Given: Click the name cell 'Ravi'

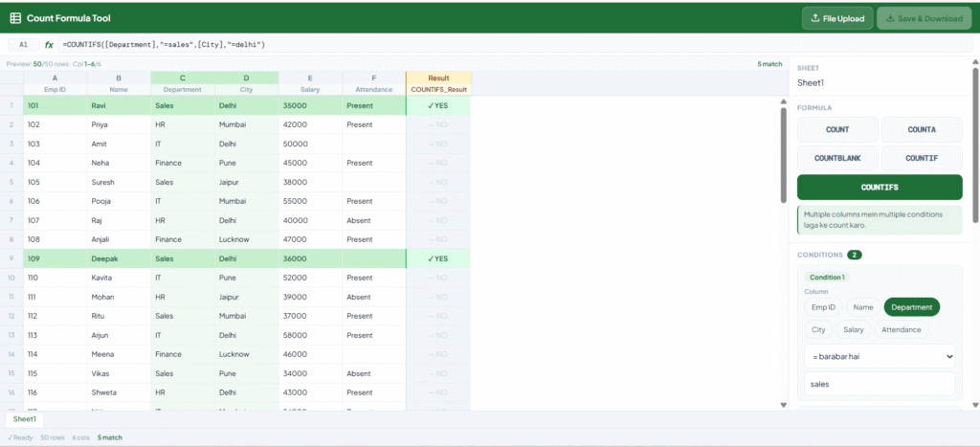Looking at the screenshot, I should point(119,105).
